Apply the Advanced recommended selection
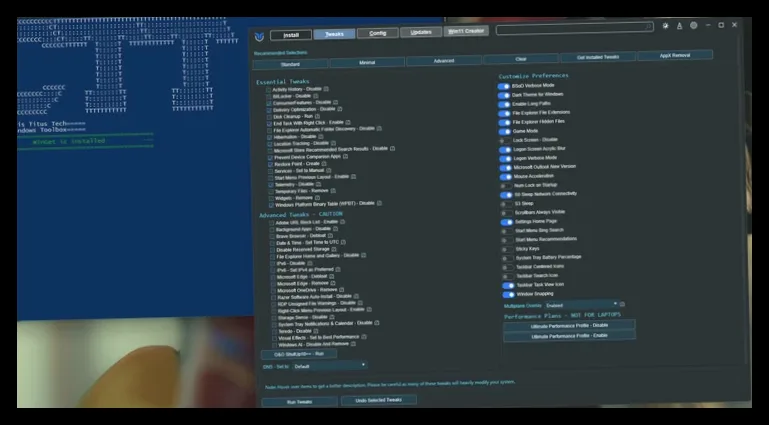The image size is (769, 425). click(444, 61)
